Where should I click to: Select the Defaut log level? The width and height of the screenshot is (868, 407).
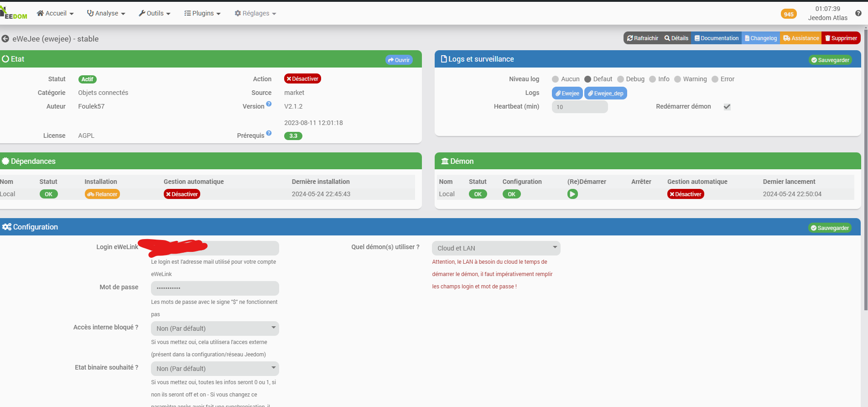click(587, 79)
